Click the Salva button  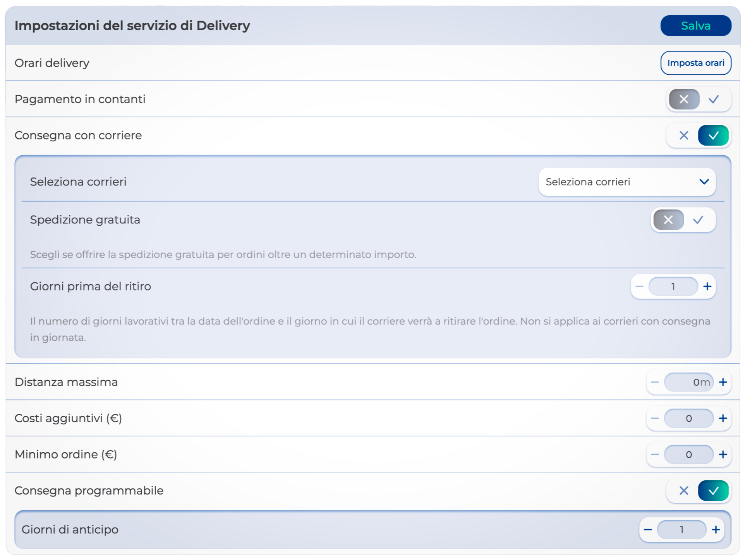point(695,26)
